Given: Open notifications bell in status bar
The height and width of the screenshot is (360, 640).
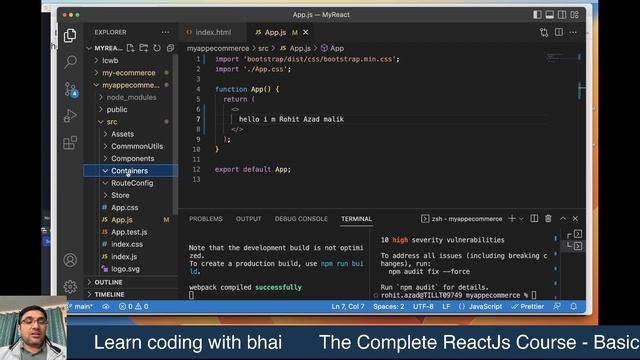Looking at the screenshot, I should (x=573, y=307).
